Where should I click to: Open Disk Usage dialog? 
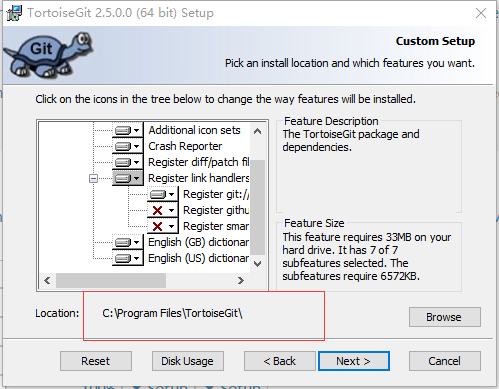188,361
